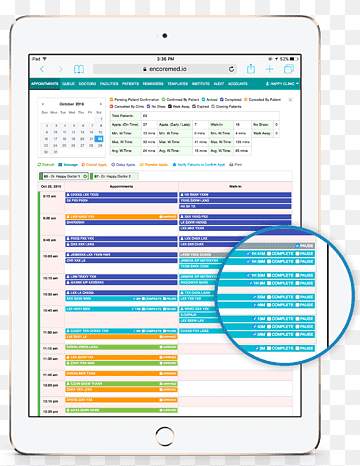Image resolution: width=360 pixels, height=466 pixels.
Task: Click the Appts. (On Time) label
Action: coord(125,124)
